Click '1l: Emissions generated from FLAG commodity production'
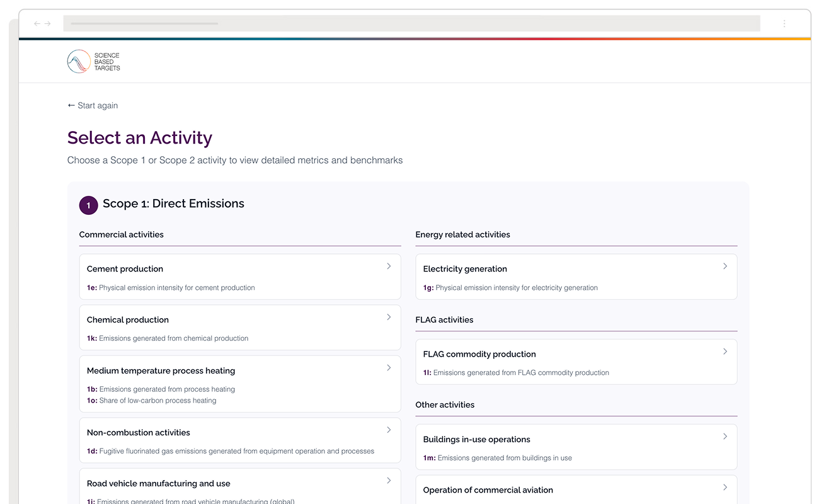The height and width of the screenshot is (504, 819). 516,372
